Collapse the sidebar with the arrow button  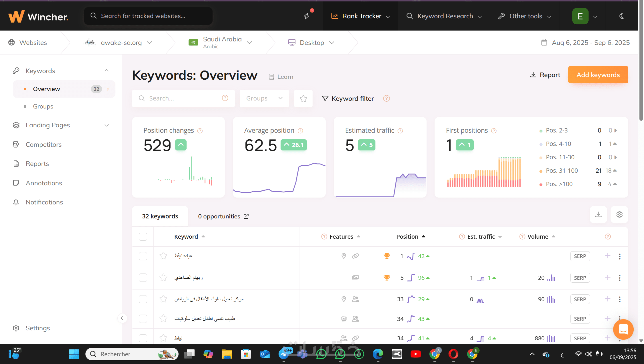pos(122,318)
